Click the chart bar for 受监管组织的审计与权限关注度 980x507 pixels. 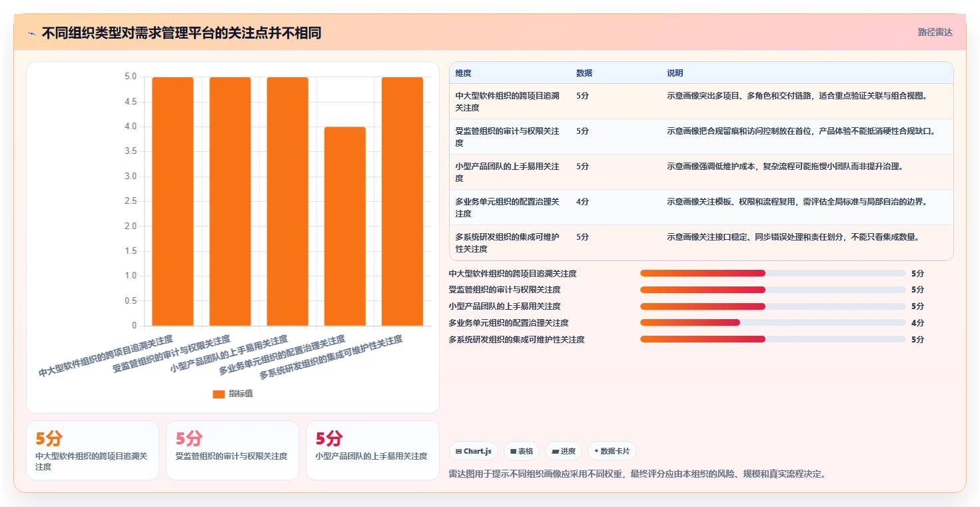(230, 201)
